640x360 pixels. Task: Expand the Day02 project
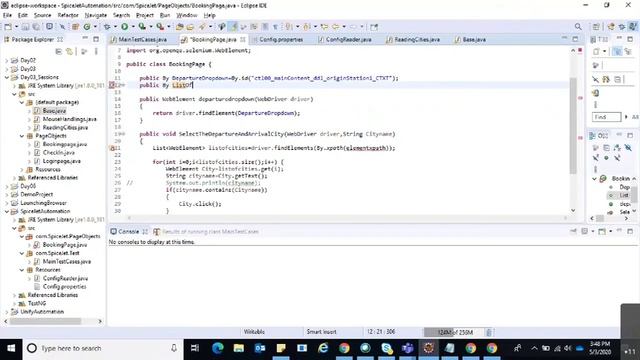click(7, 60)
